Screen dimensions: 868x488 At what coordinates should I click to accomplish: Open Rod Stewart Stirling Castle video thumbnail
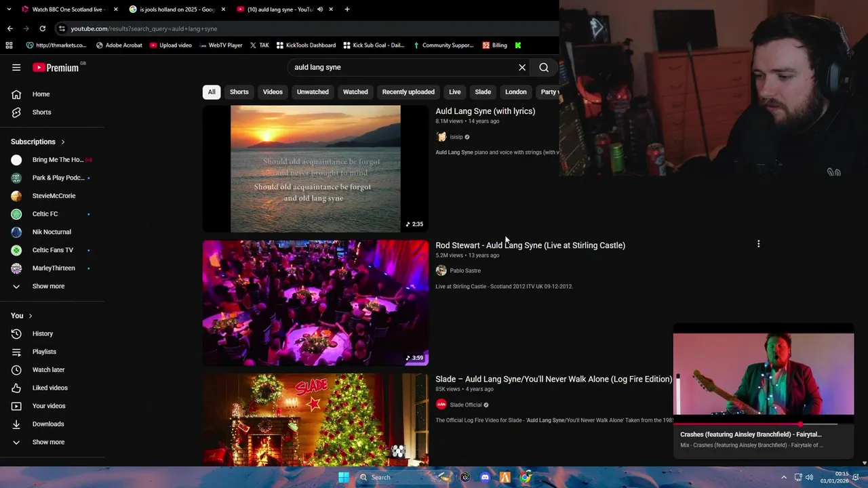(315, 303)
